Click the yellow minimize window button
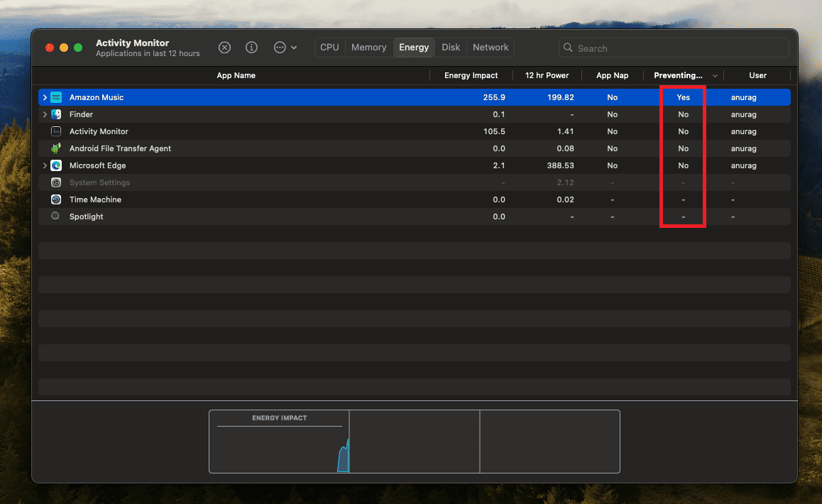 tap(64, 48)
